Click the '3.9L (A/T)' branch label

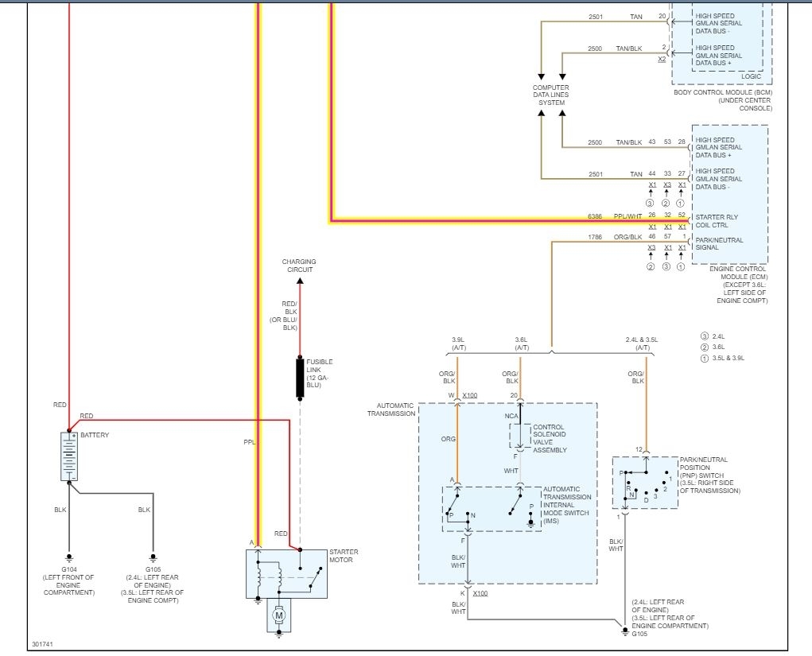(459, 344)
